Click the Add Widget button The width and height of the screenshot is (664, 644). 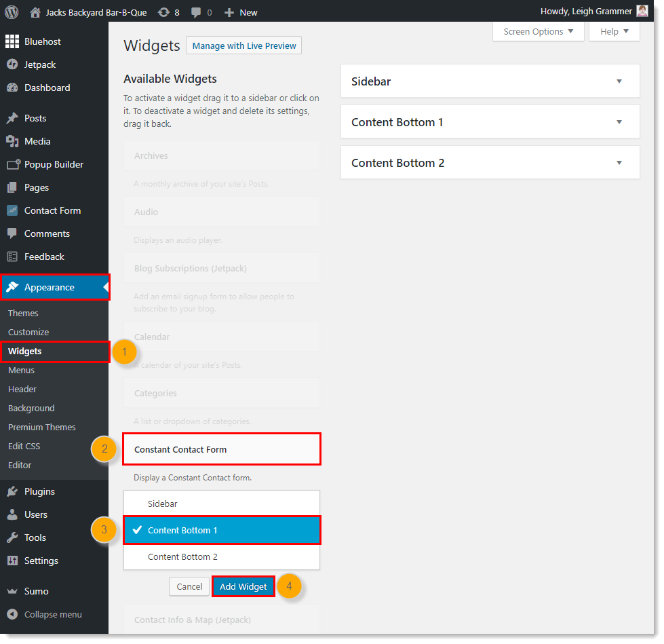(x=243, y=586)
